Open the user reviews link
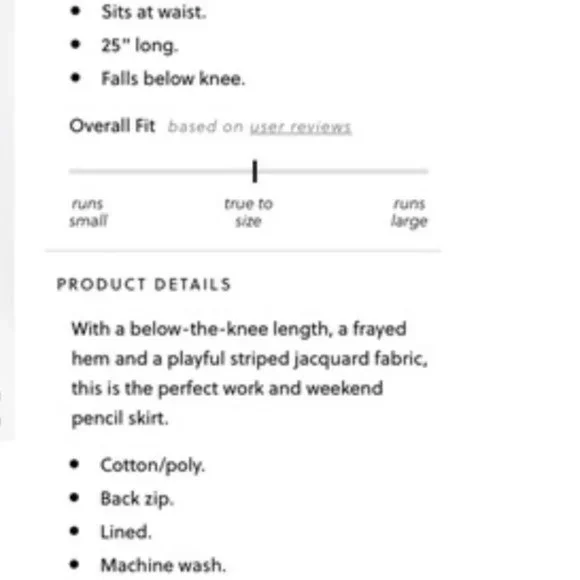This screenshot has height=580, width=580. [300, 127]
